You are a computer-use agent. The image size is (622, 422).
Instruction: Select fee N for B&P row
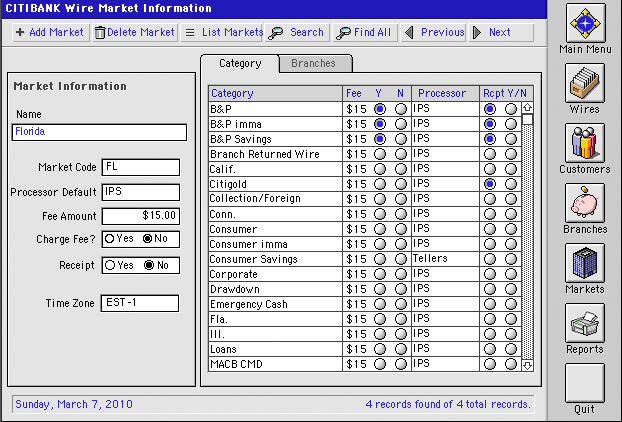tap(401, 109)
